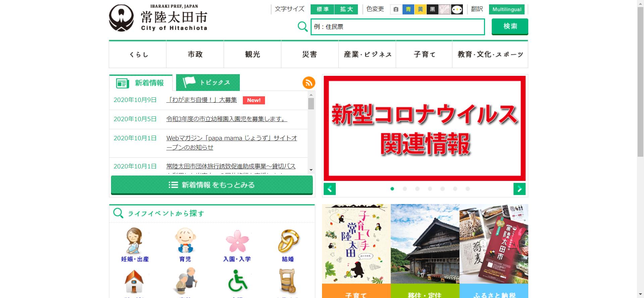Click the 2020年10月9日 date text
The width and height of the screenshot is (644, 298).
(x=135, y=100)
